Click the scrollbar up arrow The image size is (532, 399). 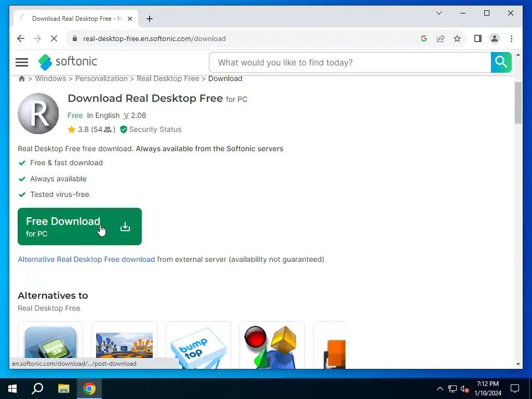coord(518,55)
